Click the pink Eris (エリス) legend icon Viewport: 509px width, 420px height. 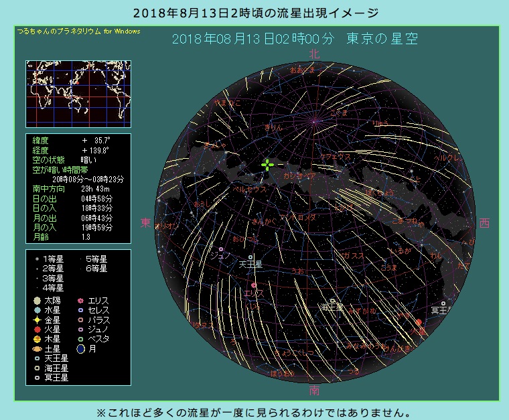[81, 301]
